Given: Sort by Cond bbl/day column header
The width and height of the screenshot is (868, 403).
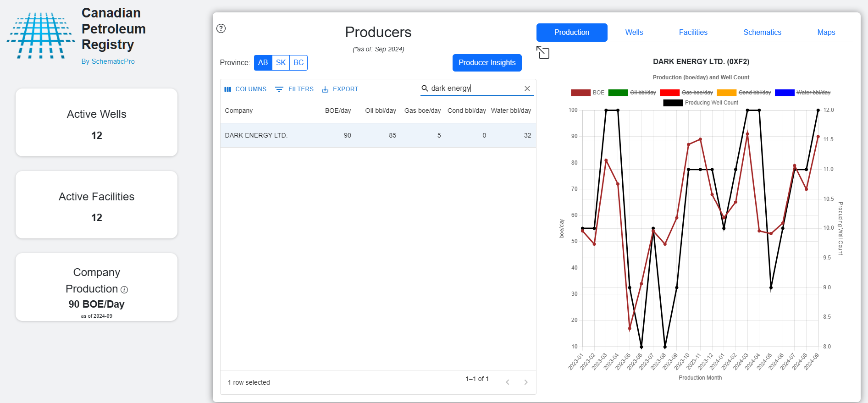Looking at the screenshot, I should (466, 110).
